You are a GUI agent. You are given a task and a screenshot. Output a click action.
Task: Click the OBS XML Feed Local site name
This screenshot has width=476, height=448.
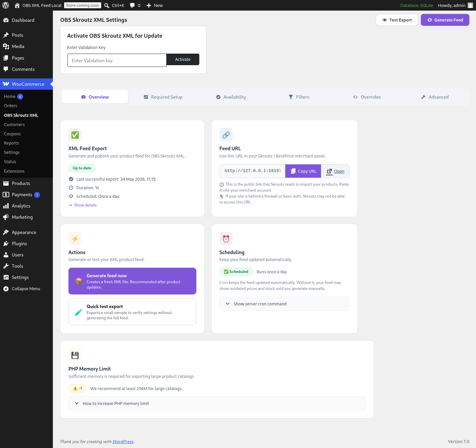point(42,5)
